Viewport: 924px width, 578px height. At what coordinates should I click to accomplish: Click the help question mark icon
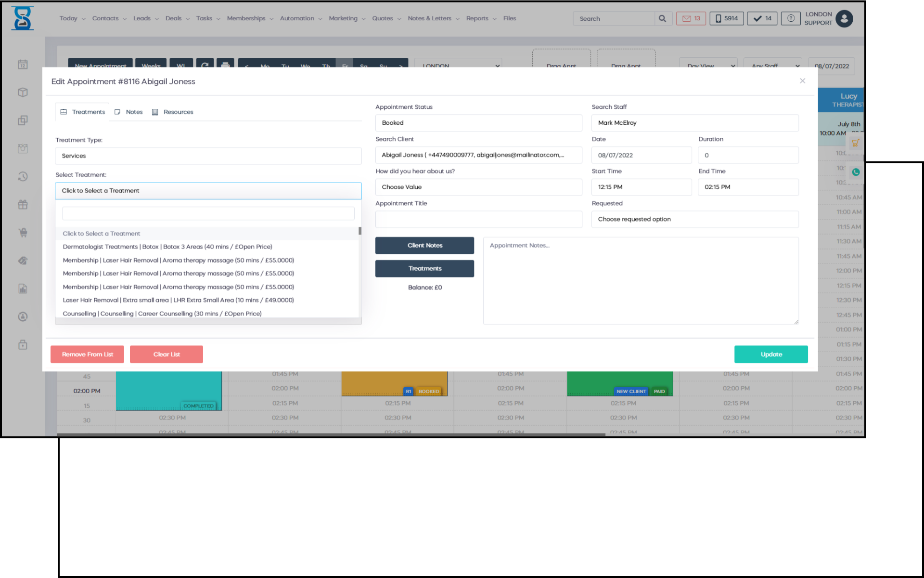[x=790, y=19]
